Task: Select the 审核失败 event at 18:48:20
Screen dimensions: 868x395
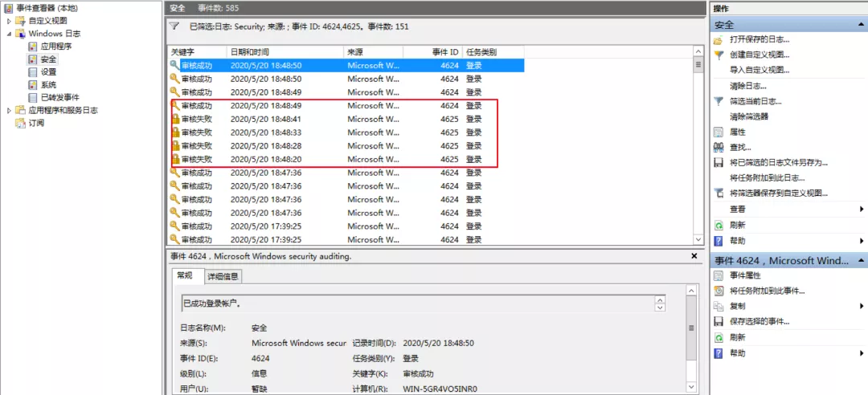Action: point(346,159)
